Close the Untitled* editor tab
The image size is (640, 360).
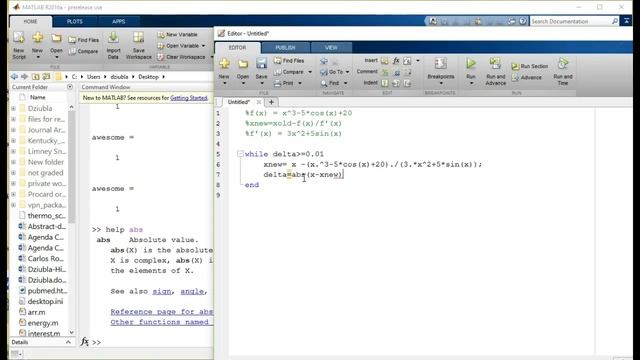tap(258, 102)
